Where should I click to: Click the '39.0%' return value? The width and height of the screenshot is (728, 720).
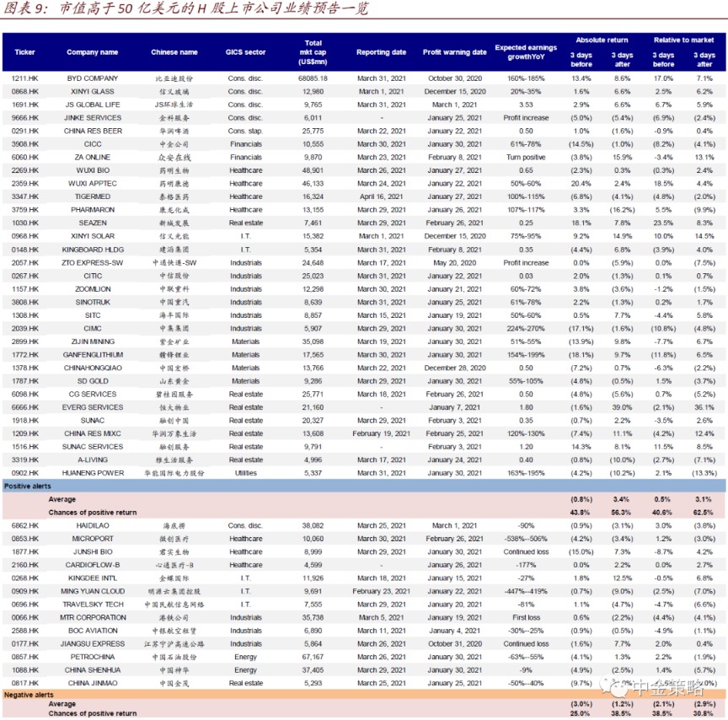tap(622, 407)
